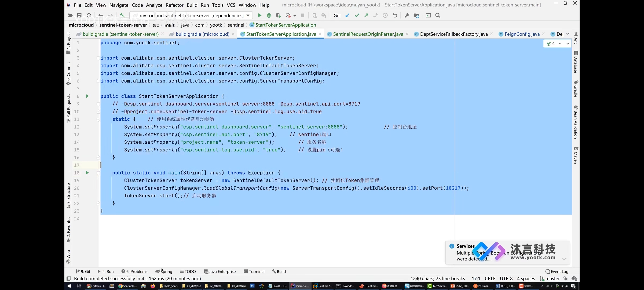This screenshot has height=290, width=644.
Task: Show Git history clock icon
Action: 385,16
